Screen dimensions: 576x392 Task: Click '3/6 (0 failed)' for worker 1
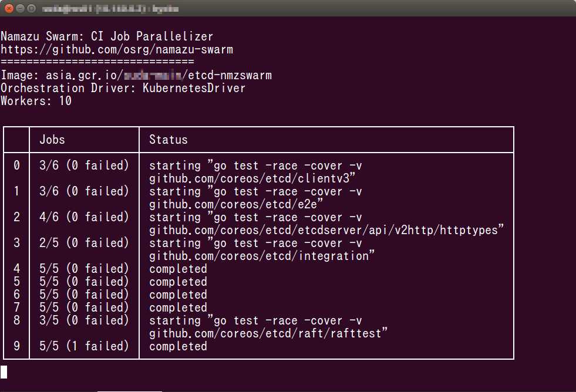pos(84,191)
